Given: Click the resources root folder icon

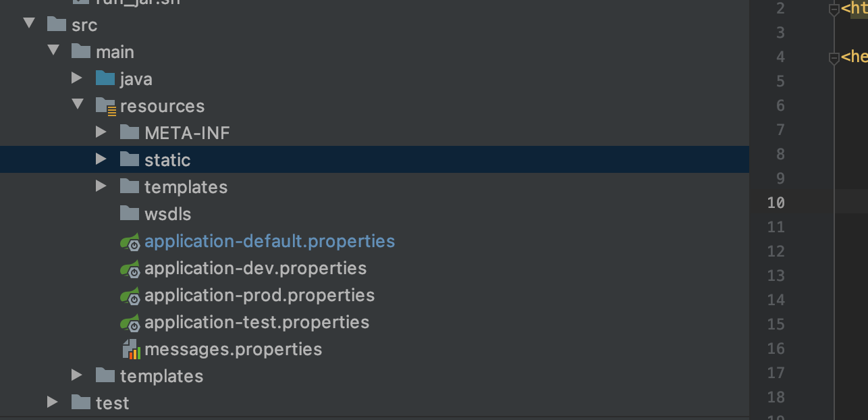Looking at the screenshot, I should (106, 106).
